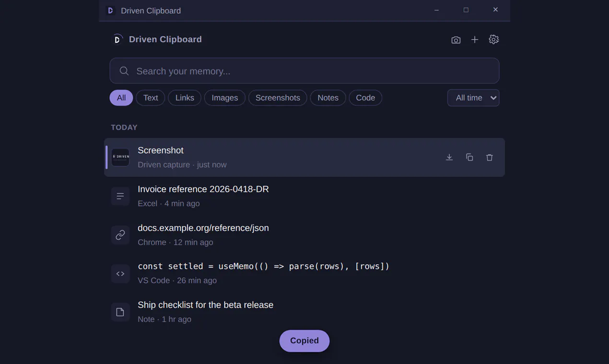Click the magnifier icon in the search box
The image size is (609, 364).
tap(124, 71)
